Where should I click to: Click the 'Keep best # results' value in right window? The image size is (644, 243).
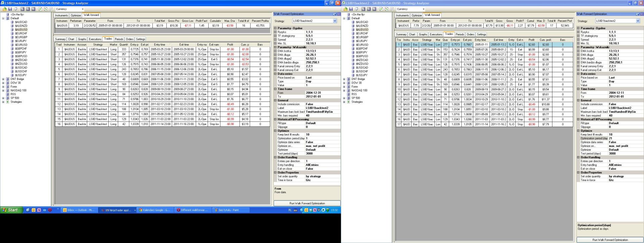tap(625, 134)
